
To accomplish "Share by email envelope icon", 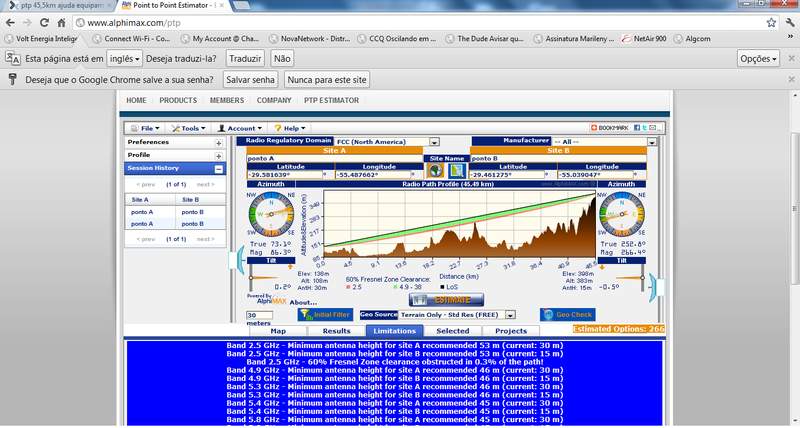I will click(653, 128).
